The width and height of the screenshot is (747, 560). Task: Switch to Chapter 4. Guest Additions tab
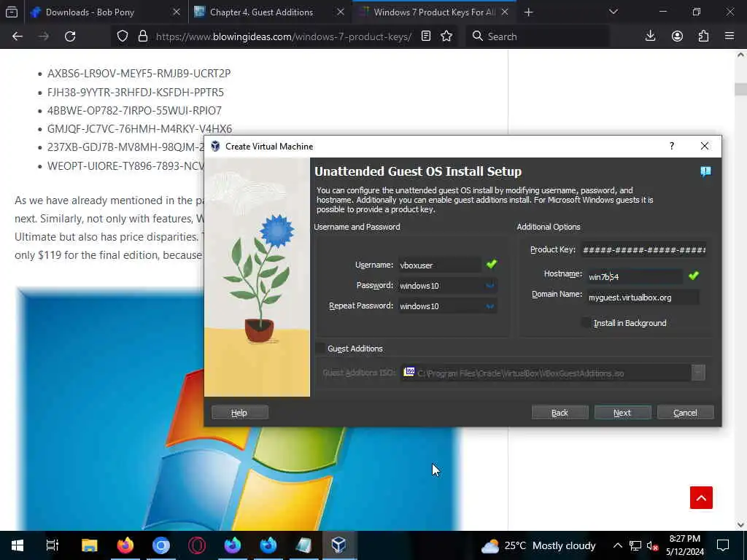[262, 12]
